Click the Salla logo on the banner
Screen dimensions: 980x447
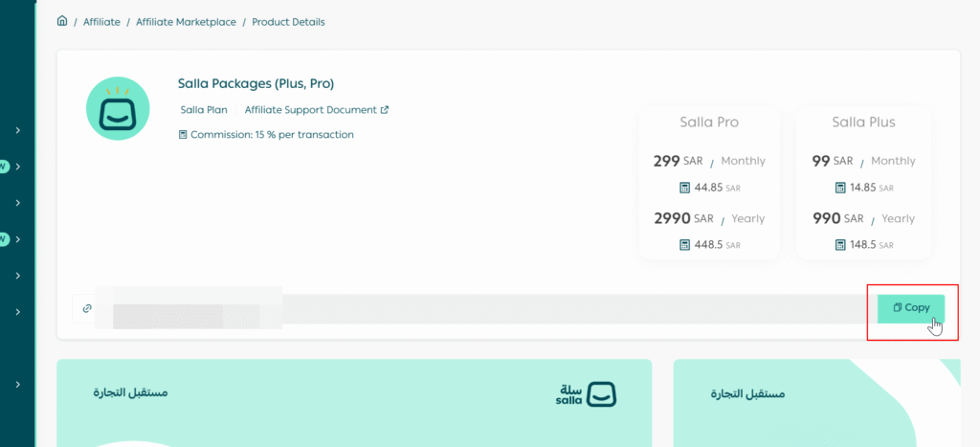pos(586,393)
